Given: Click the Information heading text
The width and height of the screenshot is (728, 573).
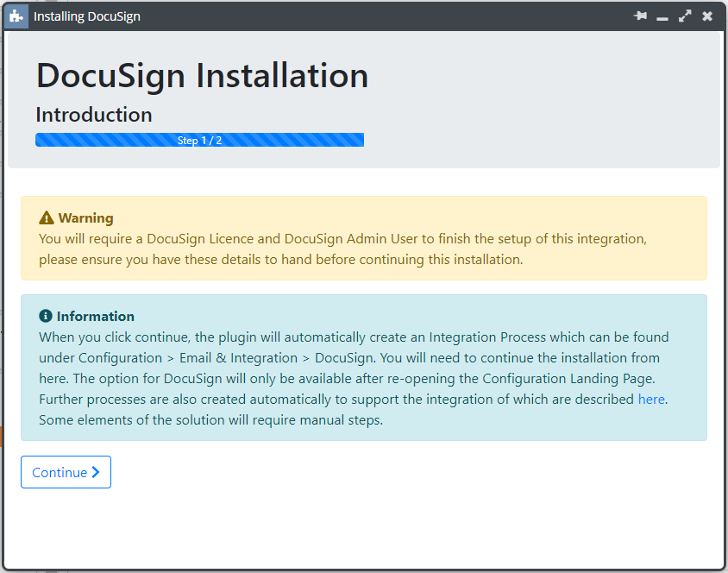Looking at the screenshot, I should click(96, 316).
